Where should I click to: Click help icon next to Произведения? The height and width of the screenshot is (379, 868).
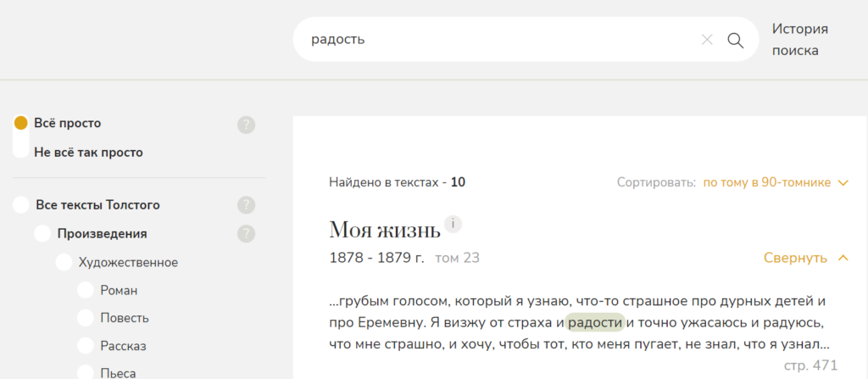coord(246,233)
